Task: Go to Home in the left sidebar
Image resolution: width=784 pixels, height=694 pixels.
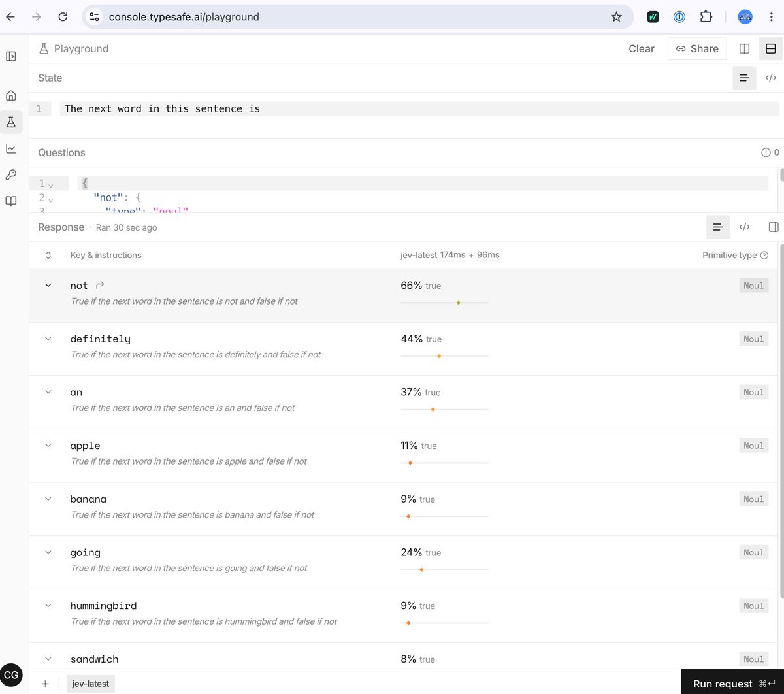Action: pyautogui.click(x=11, y=95)
